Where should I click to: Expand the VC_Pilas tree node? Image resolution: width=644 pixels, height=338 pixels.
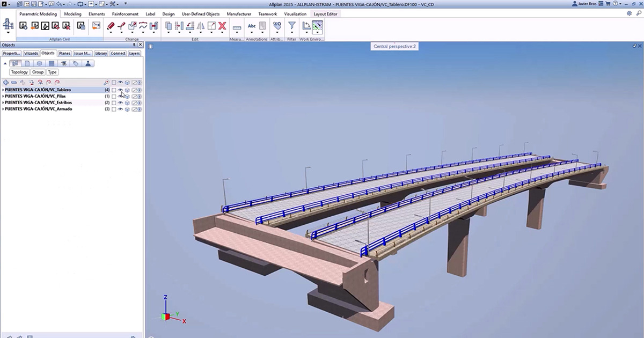pos(3,97)
